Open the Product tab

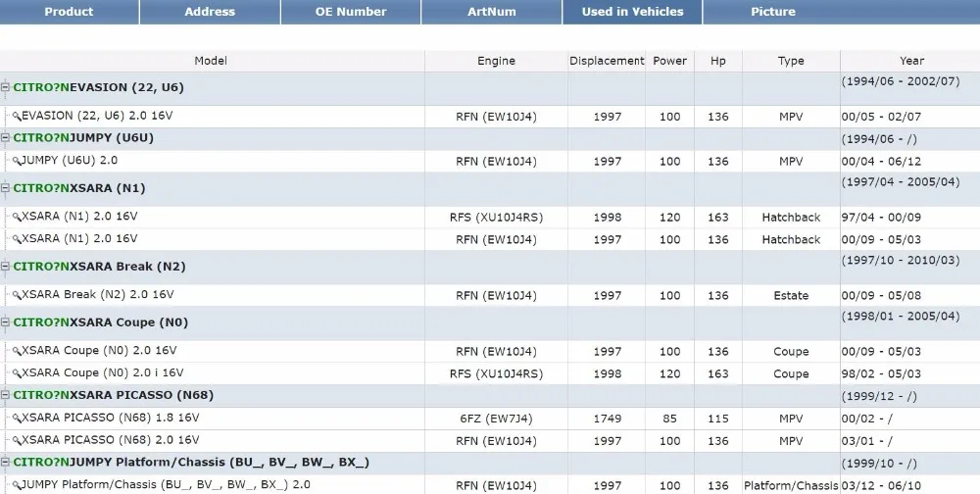click(x=69, y=11)
